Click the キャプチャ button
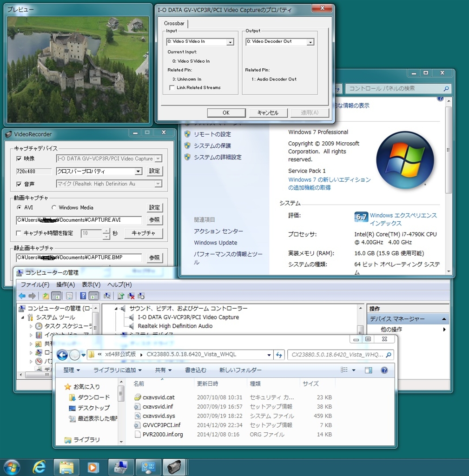Image resolution: width=469 pixels, height=476 pixels. click(143, 233)
